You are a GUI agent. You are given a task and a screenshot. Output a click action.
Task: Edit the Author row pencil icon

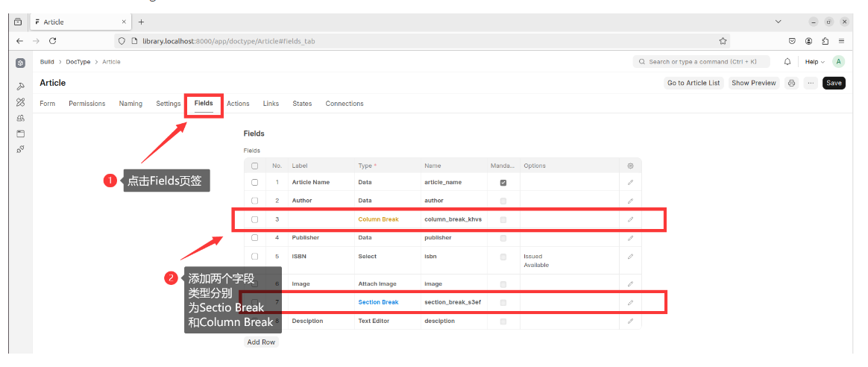pos(630,201)
